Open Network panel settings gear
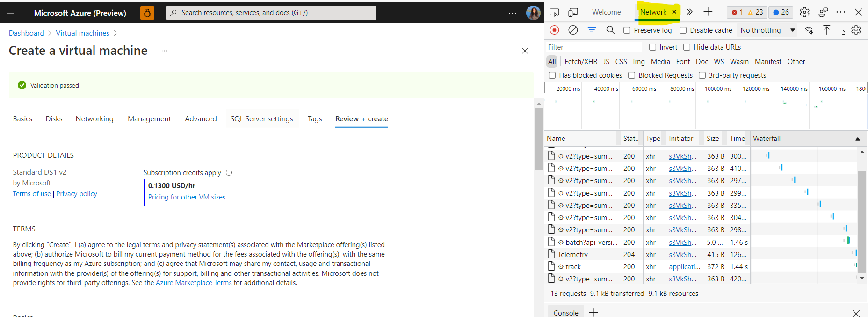This screenshot has height=317, width=868. coord(856,30)
